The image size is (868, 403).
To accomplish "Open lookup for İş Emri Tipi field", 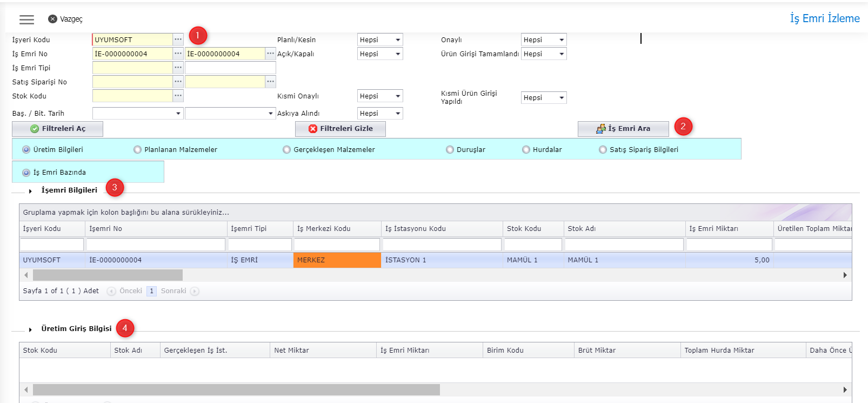I will coord(178,68).
